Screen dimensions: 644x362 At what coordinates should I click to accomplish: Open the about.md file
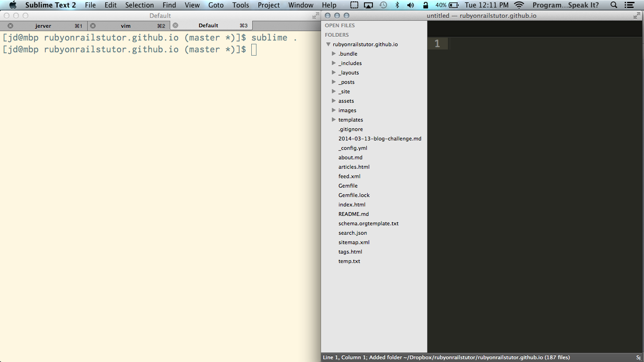350,157
